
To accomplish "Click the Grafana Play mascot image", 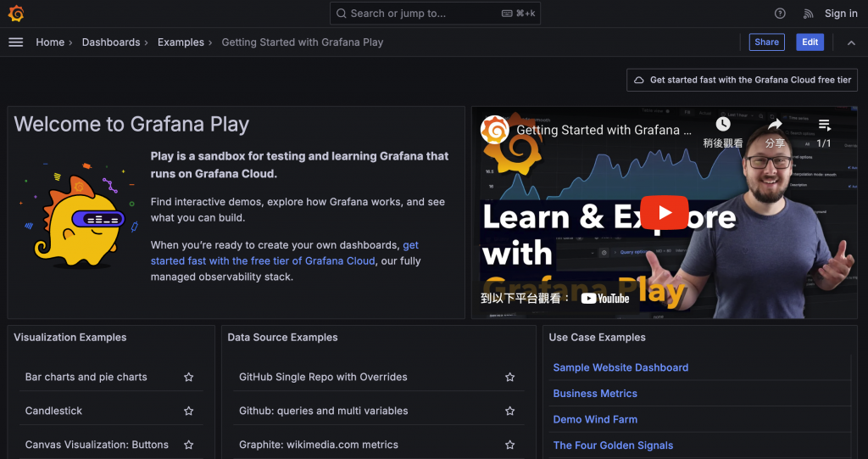I will 79,215.
